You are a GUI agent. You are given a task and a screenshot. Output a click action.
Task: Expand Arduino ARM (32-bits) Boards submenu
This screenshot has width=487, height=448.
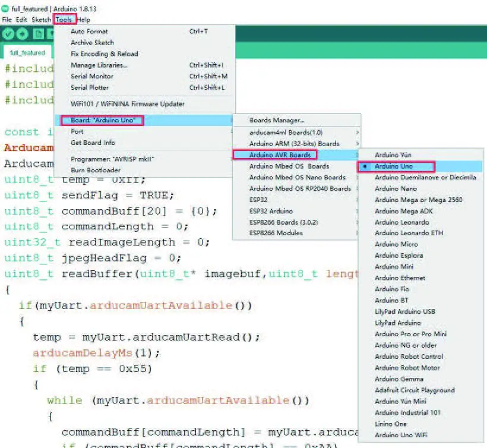click(x=296, y=144)
